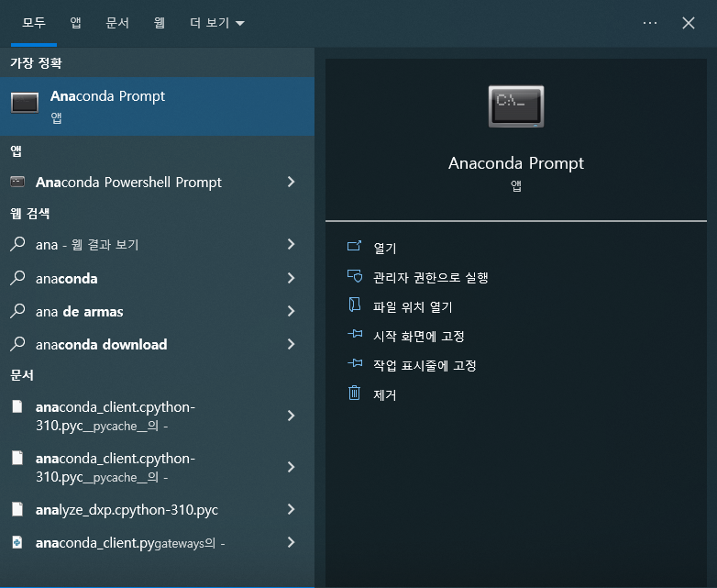717x588 pixels.
Task: Click the 열기 open icon
Action: click(x=355, y=246)
